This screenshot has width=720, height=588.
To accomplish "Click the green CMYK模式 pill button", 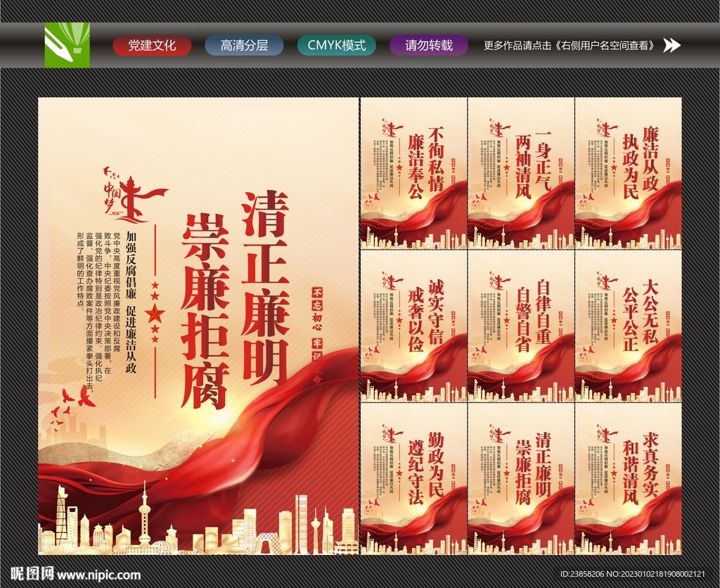I will tap(337, 46).
